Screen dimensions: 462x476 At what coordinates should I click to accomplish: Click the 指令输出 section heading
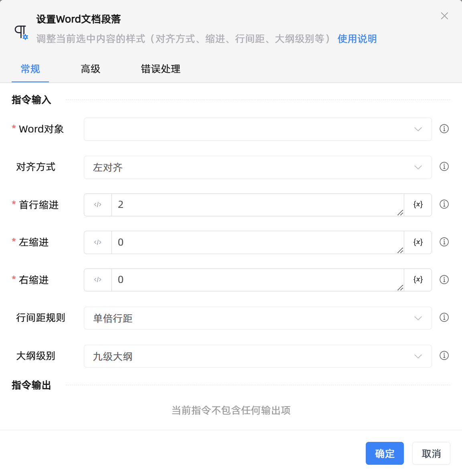(x=31, y=385)
